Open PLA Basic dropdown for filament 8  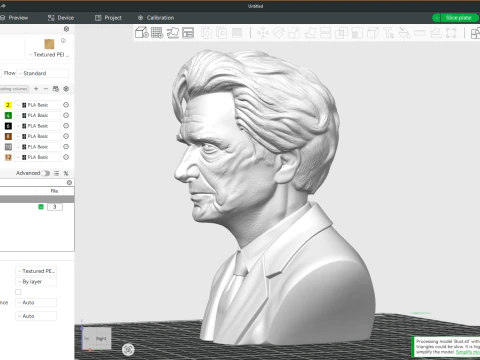coord(38,136)
